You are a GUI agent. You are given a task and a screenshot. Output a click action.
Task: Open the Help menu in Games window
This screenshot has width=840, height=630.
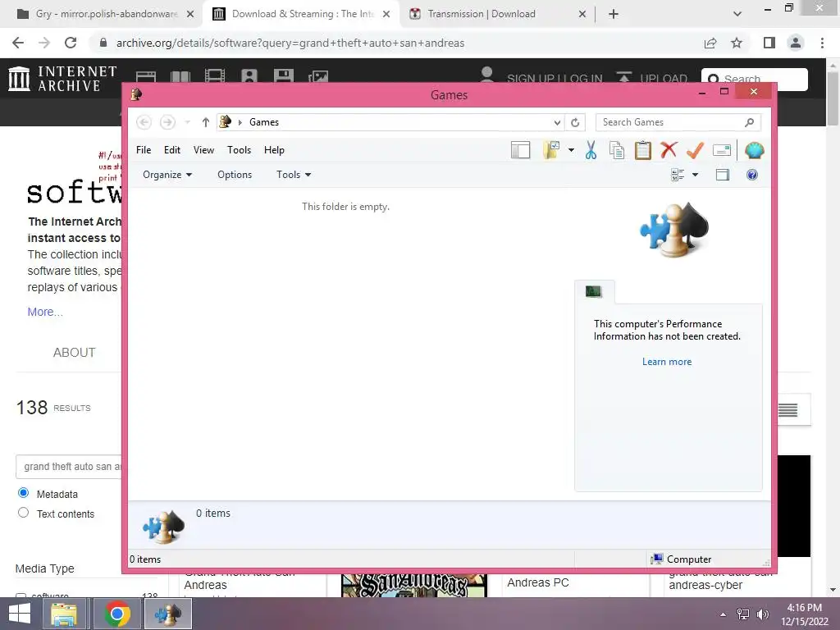(x=274, y=150)
